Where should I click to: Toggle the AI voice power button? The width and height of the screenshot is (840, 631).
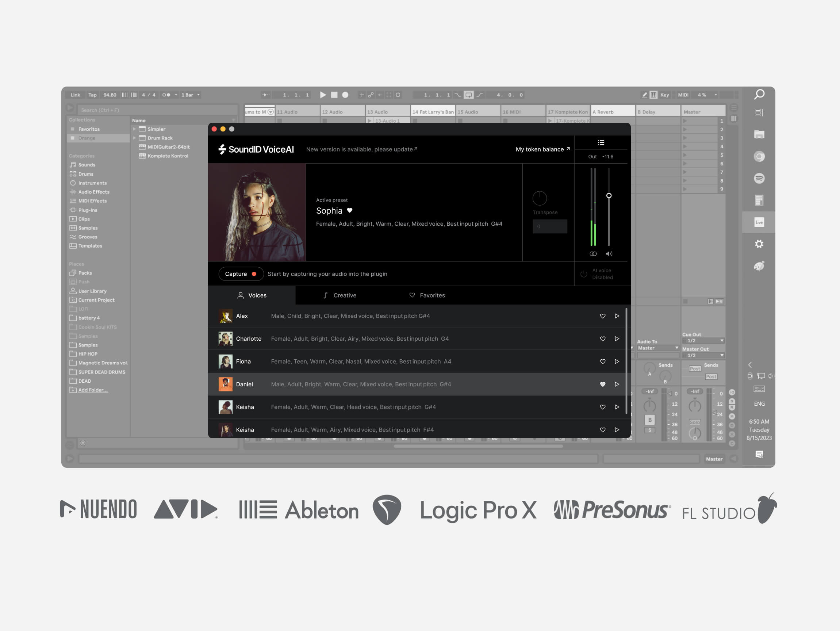[584, 274]
